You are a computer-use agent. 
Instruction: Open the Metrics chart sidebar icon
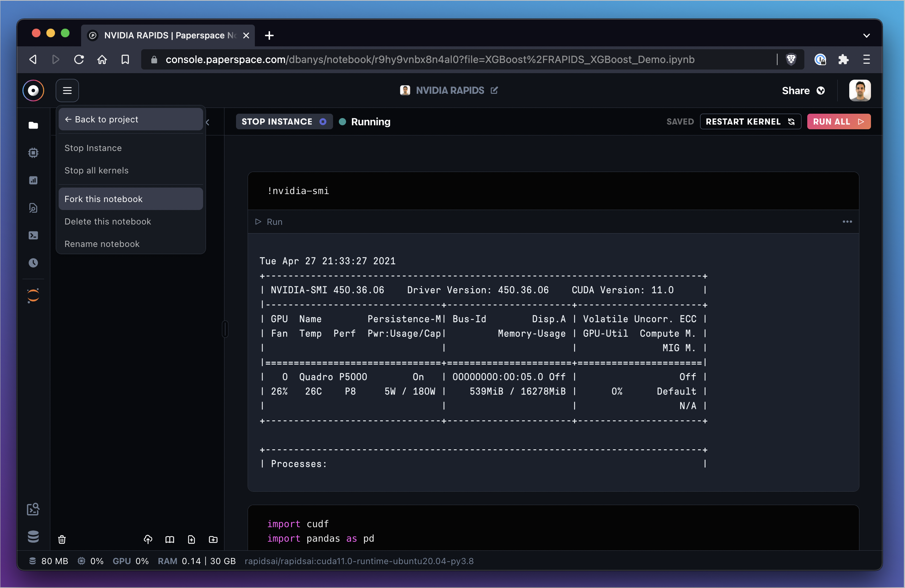[x=33, y=180]
